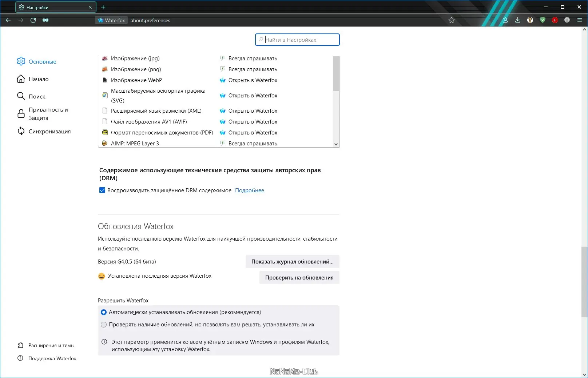Open action dropdown for Изображение (jpg)

275,59
